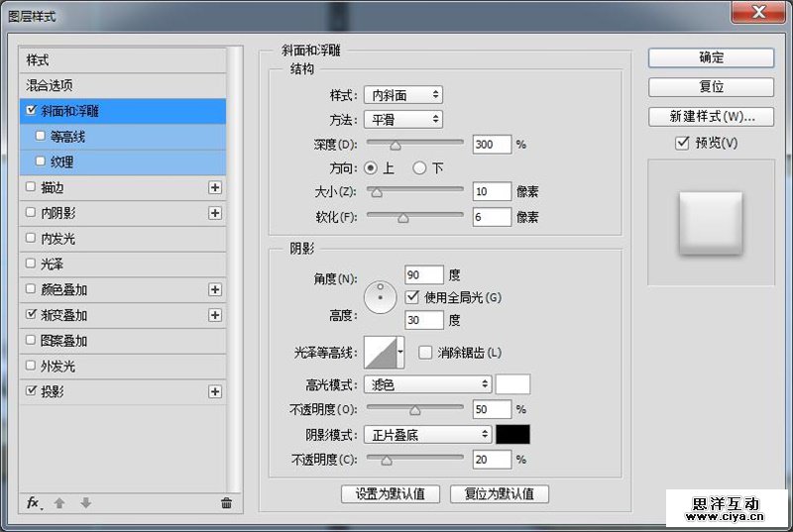Select the 外发光 effect entry
Image resolution: width=793 pixels, height=532 pixels.
pyautogui.click(x=57, y=367)
